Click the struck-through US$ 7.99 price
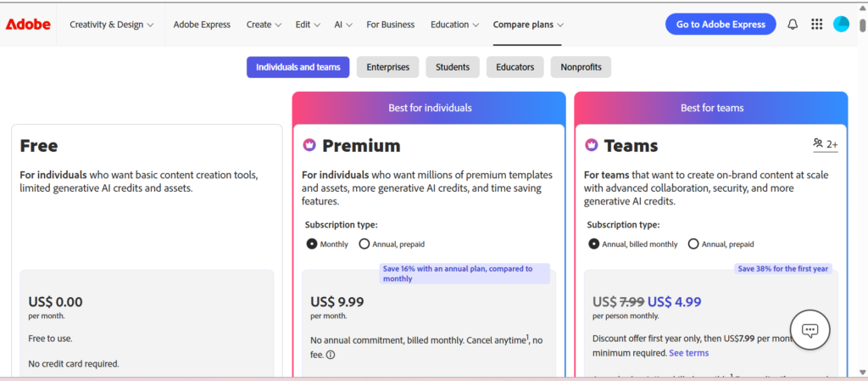 tap(618, 302)
